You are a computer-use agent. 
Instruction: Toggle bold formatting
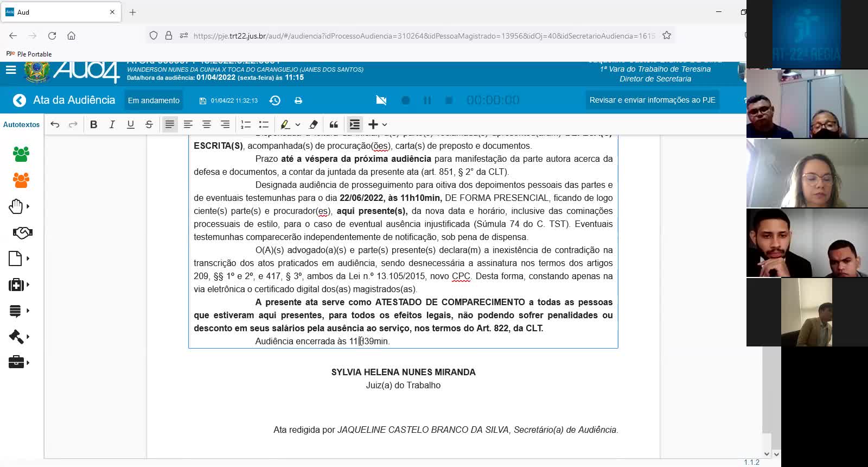click(x=94, y=124)
